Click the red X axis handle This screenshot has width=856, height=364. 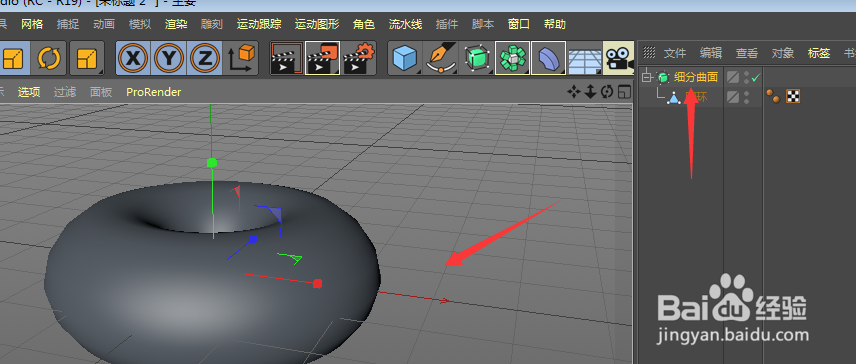pos(317,283)
